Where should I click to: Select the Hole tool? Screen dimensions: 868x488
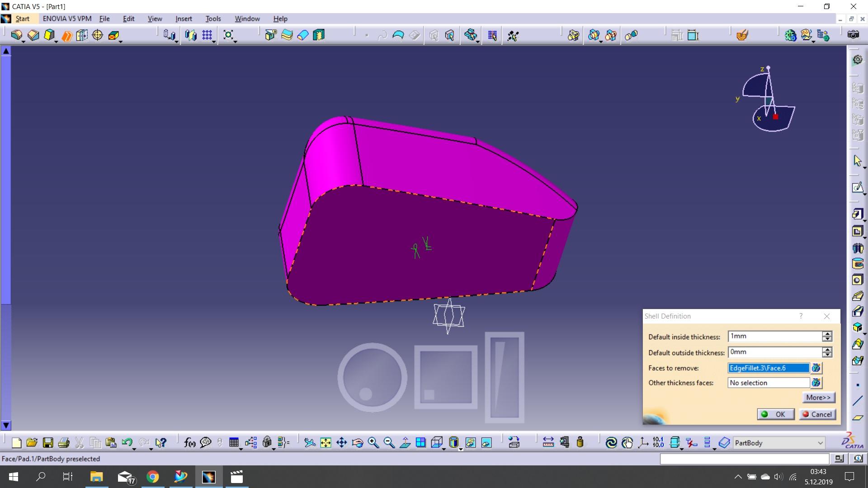coord(97,35)
